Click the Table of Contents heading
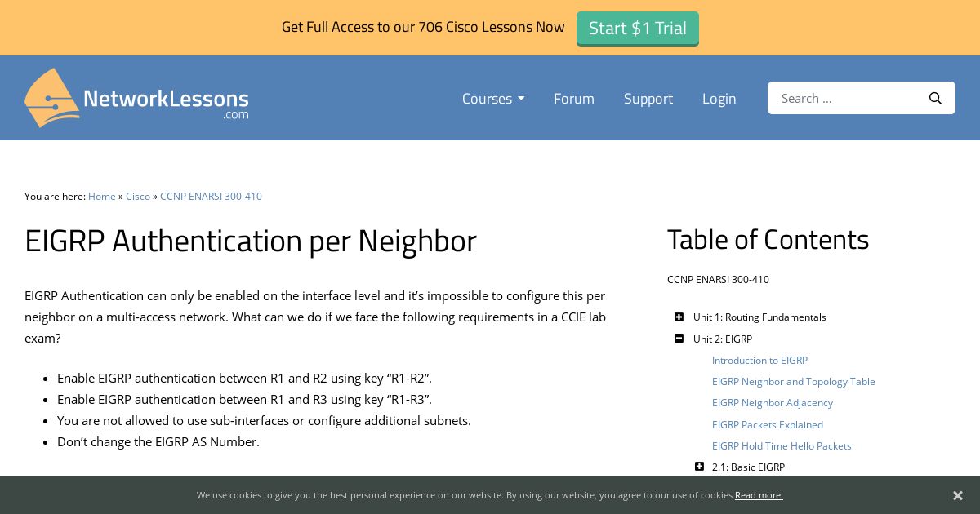 [768, 239]
